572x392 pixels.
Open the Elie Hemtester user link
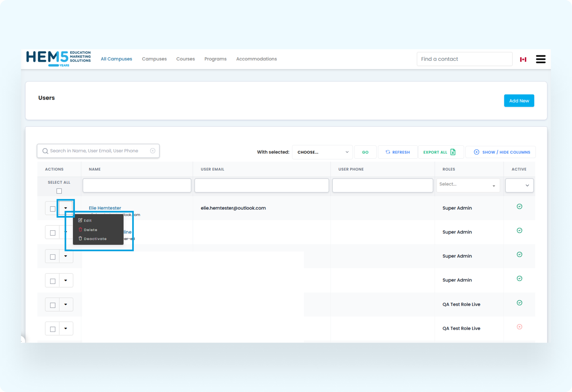coord(105,208)
